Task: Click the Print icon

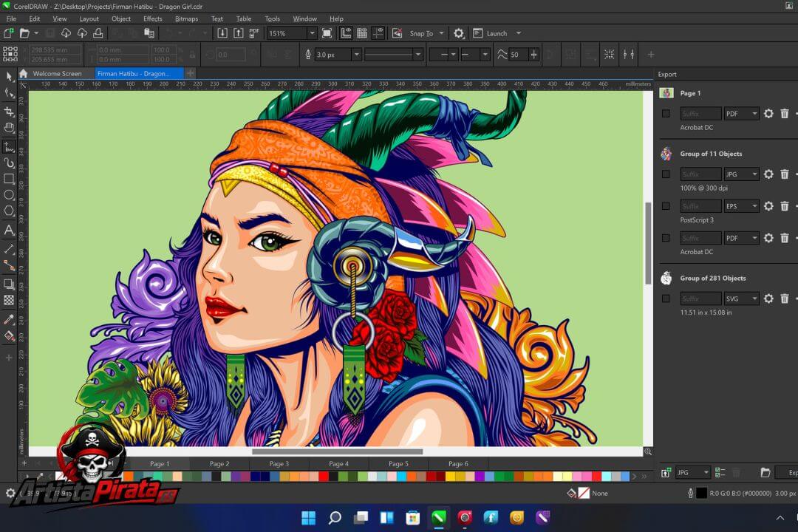Action: point(98,33)
